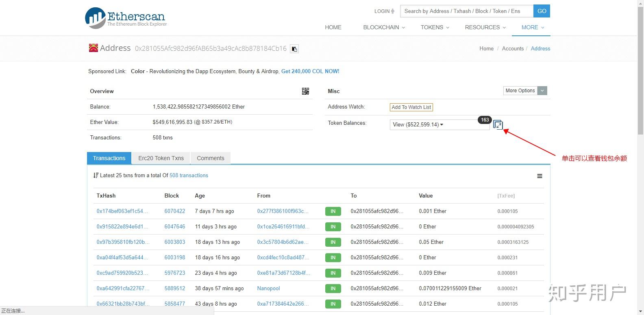Open block 6003803
Viewport: 644px width, 315px height.
pyautogui.click(x=175, y=242)
